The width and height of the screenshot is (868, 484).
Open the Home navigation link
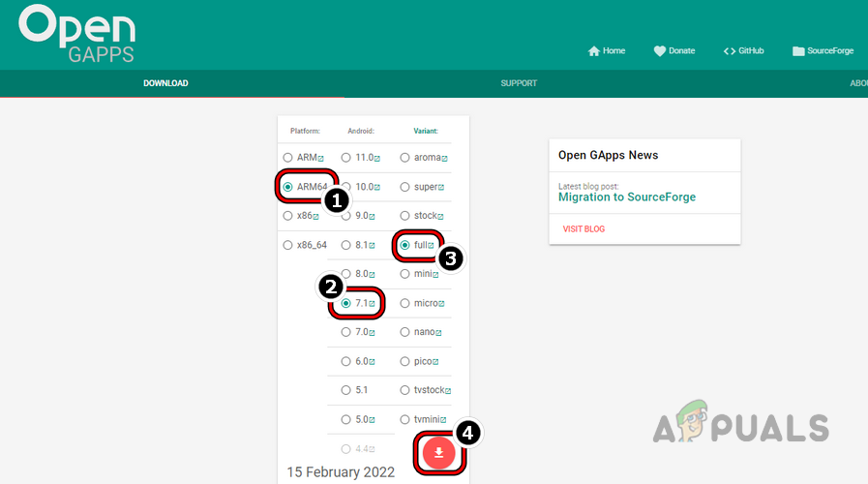[607, 51]
